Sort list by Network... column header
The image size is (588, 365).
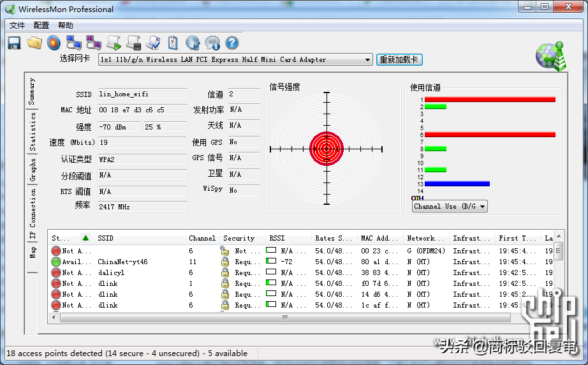426,238
